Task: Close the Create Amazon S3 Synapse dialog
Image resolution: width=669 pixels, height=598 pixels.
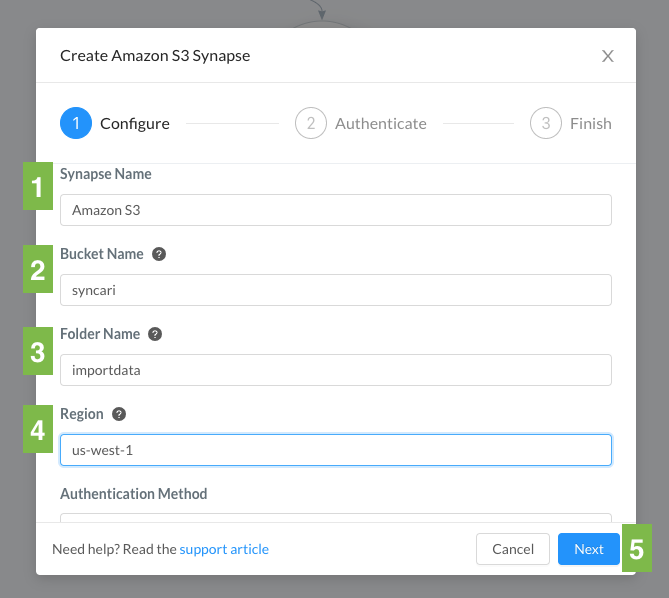Action: (x=608, y=56)
